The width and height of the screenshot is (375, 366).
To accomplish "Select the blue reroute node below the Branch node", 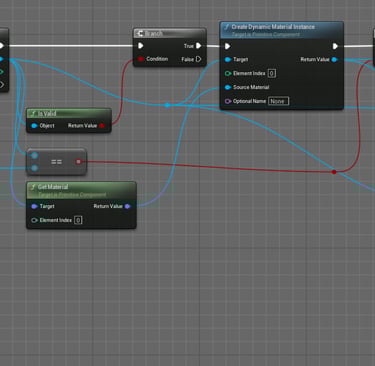I will pyautogui.click(x=167, y=105).
